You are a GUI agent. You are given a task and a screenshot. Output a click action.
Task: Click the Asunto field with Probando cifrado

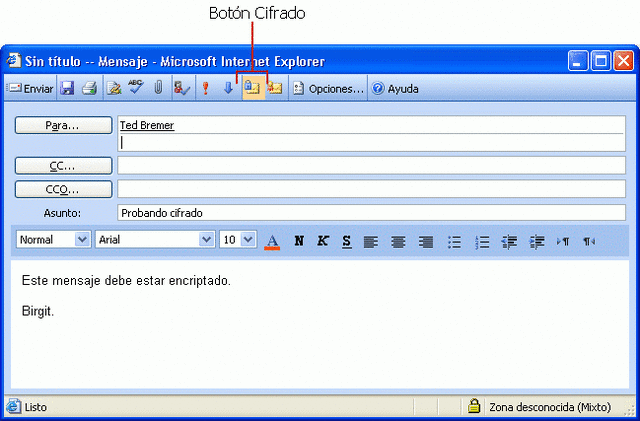[x=371, y=213]
